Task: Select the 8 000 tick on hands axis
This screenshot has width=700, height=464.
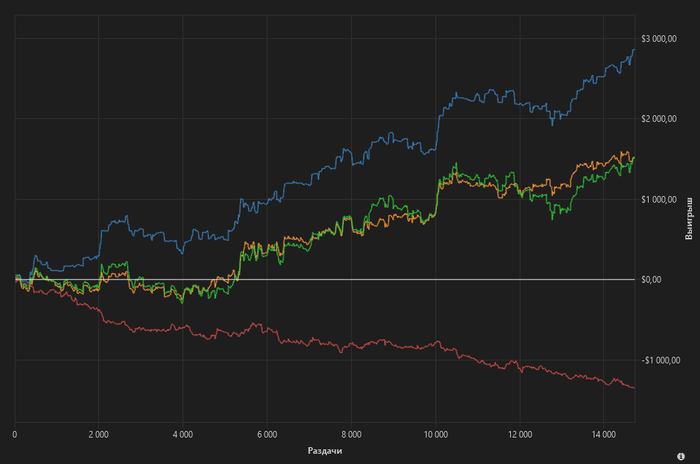Action: tap(351, 435)
